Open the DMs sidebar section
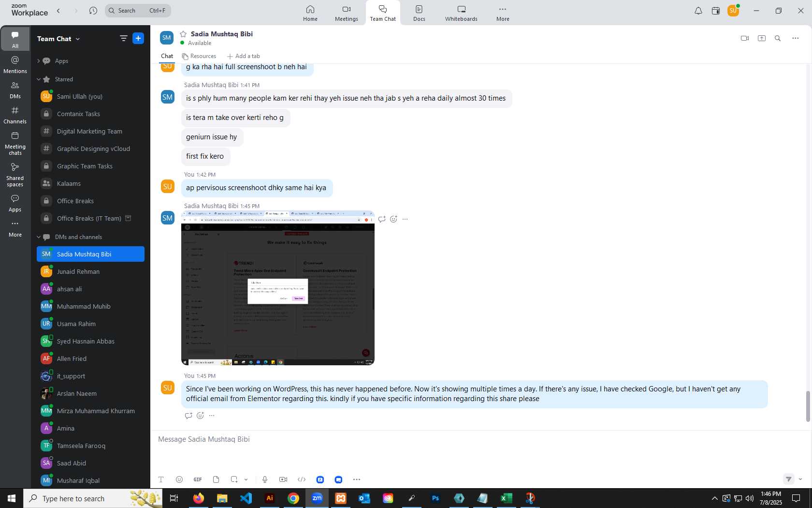The height and width of the screenshot is (508, 812). (15, 90)
